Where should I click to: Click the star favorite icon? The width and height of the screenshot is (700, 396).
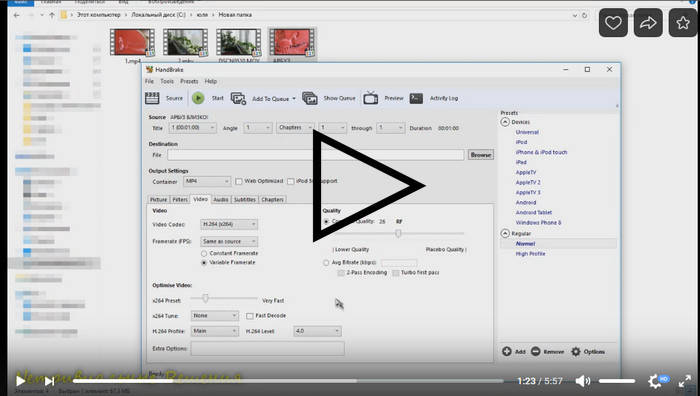click(x=683, y=22)
